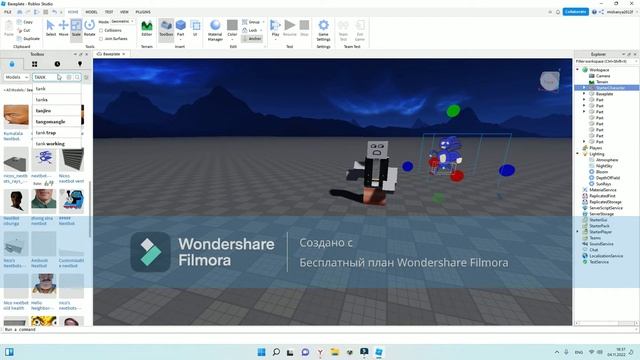
Task: Open the Toolbox Creations lightbulb tab
Action: coord(80,64)
